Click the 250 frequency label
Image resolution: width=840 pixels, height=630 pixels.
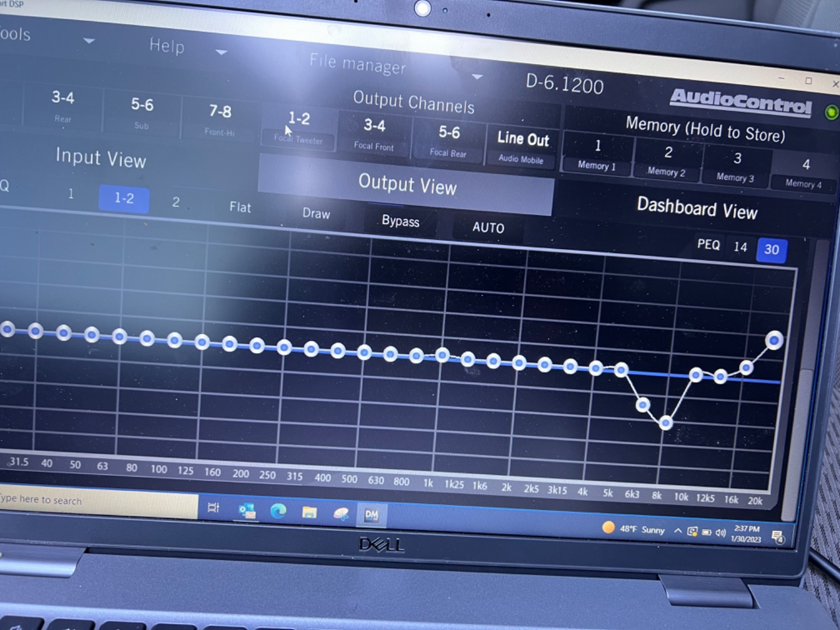267,475
